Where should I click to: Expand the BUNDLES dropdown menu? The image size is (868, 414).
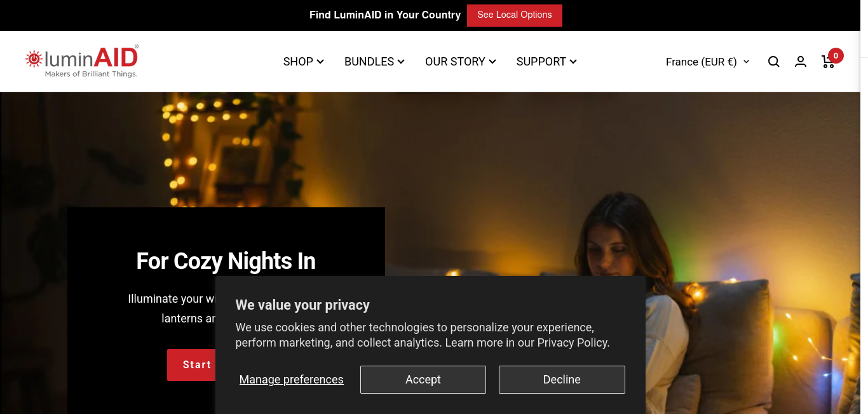tap(374, 62)
